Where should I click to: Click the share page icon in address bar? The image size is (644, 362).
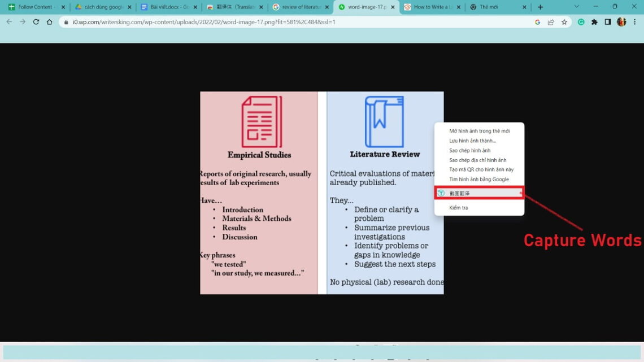pos(551,22)
